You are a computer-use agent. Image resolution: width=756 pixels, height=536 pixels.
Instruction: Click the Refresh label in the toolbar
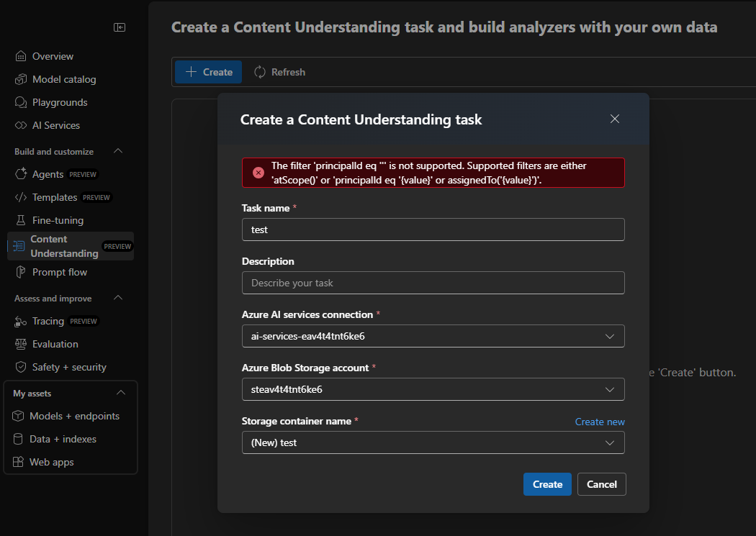288,72
